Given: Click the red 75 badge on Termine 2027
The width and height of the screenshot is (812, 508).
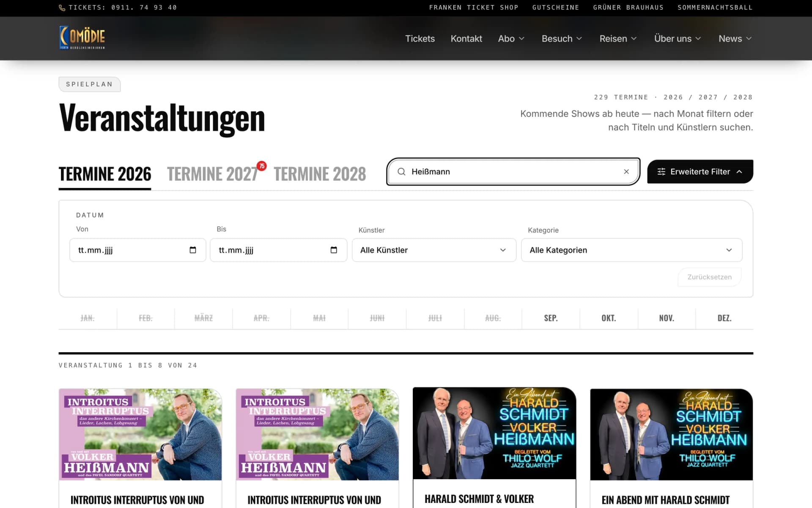Looking at the screenshot, I should [x=262, y=166].
